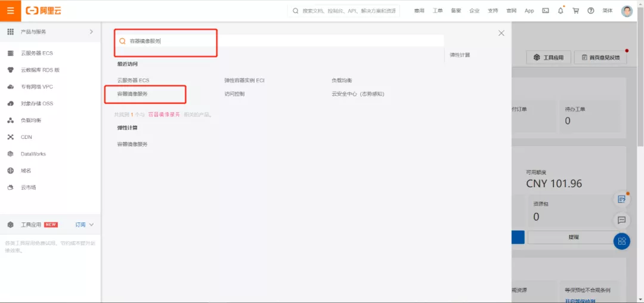This screenshot has height=303, width=644.
Task: Open the shopping cart icon
Action: (576, 11)
